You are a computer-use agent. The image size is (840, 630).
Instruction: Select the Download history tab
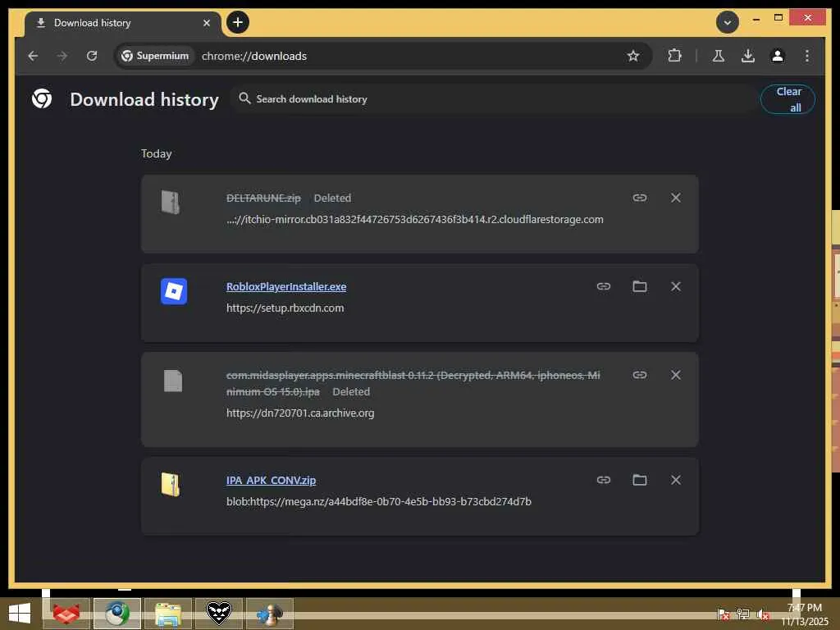pyautogui.click(x=123, y=23)
